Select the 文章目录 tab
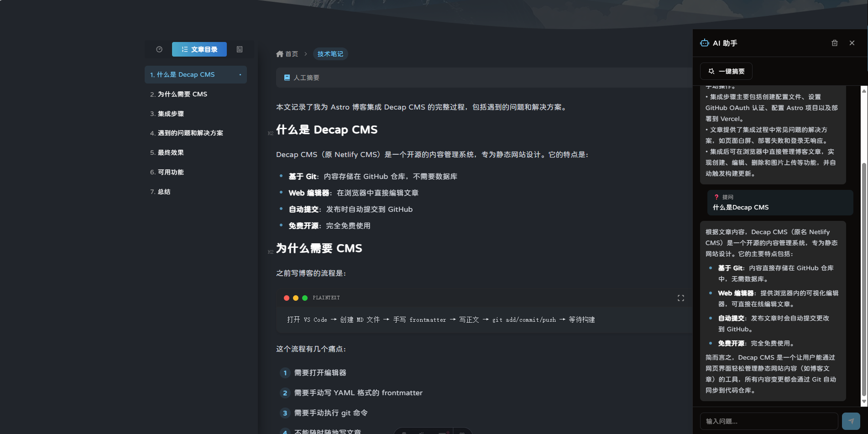Image resolution: width=868 pixels, height=434 pixels. click(199, 49)
